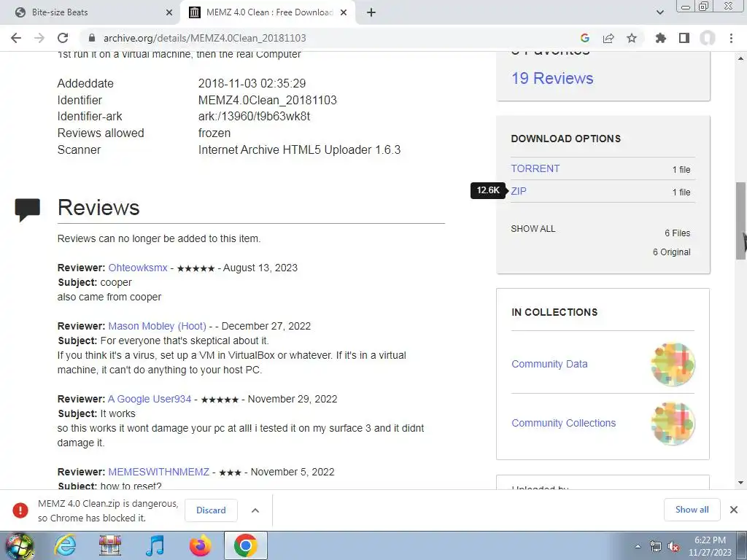Reload the archive.org page
Viewport: 747px width, 560px height.
(x=63, y=38)
